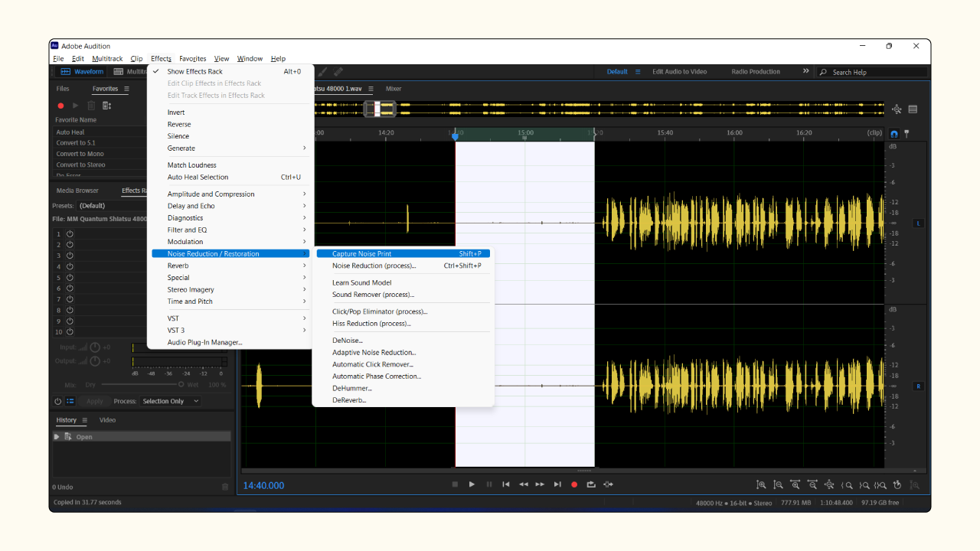Viewport: 980px width, 551px height.
Task: Open the Presets (Default) dropdown
Action: pyautogui.click(x=113, y=206)
